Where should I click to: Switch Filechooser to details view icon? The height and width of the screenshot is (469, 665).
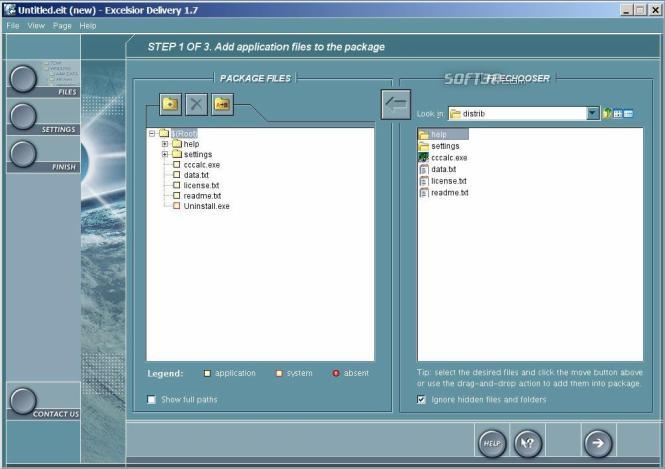click(x=629, y=114)
